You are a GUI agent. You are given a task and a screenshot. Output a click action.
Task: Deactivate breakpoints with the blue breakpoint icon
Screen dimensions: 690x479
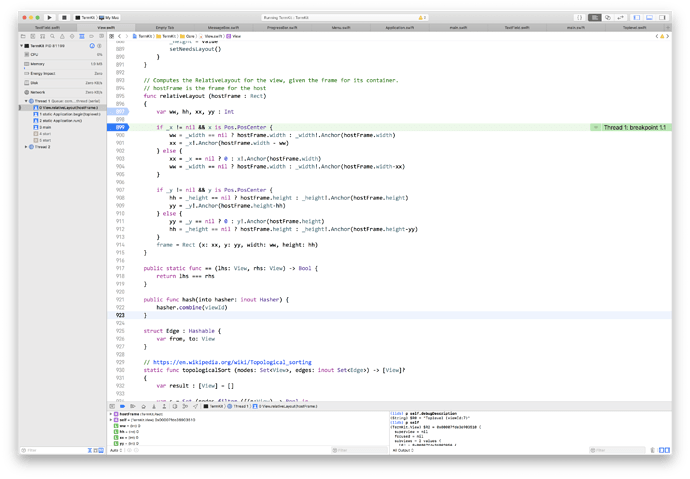click(x=122, y=406)
